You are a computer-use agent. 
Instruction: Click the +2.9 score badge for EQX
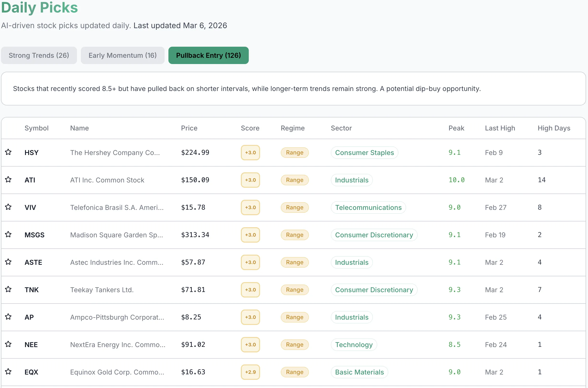click(x=250, y=372)
